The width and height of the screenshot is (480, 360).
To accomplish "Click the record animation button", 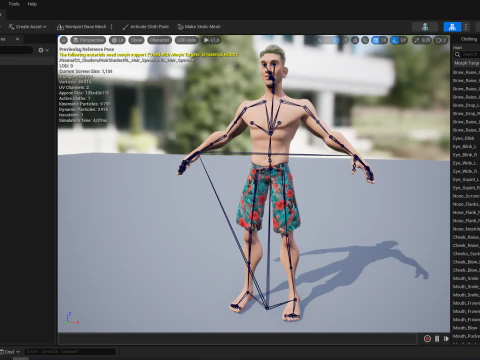I will [427, 339].
